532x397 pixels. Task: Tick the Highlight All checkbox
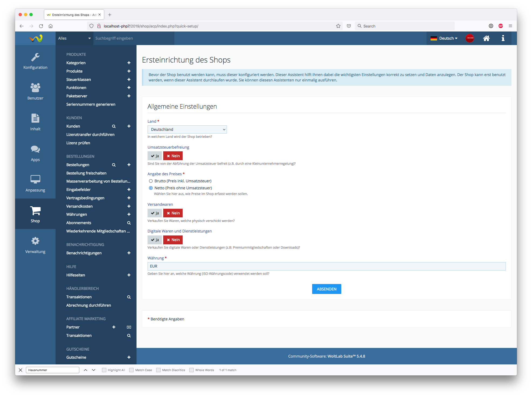[104, 370]
